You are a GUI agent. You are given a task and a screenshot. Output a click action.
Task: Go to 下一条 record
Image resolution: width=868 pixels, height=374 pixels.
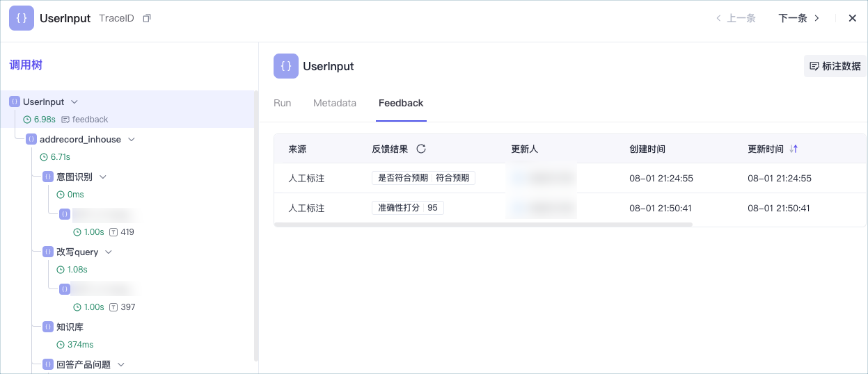pyautogui.click(x=799, y=18)
